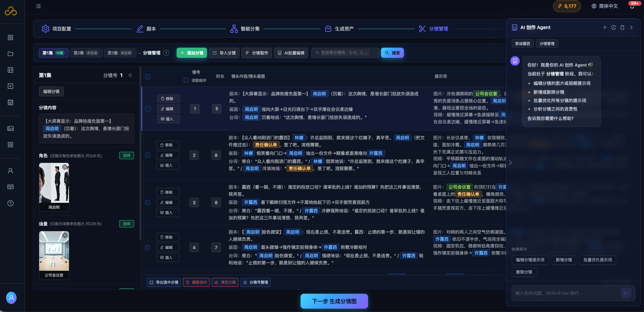Open the help question icon in sidebar
Screen dimensions: 644x312
pyautogui.click(x=10, y=203)
